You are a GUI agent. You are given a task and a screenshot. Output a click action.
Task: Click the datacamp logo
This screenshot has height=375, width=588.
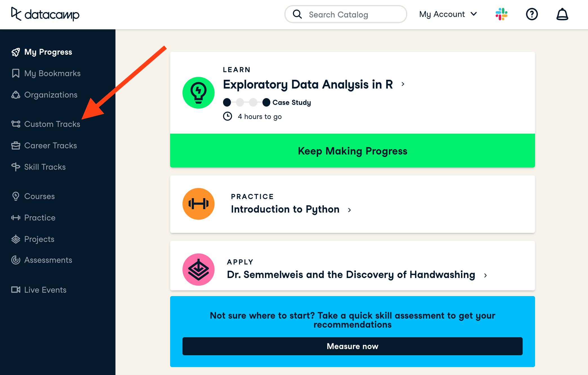(45, 14)
